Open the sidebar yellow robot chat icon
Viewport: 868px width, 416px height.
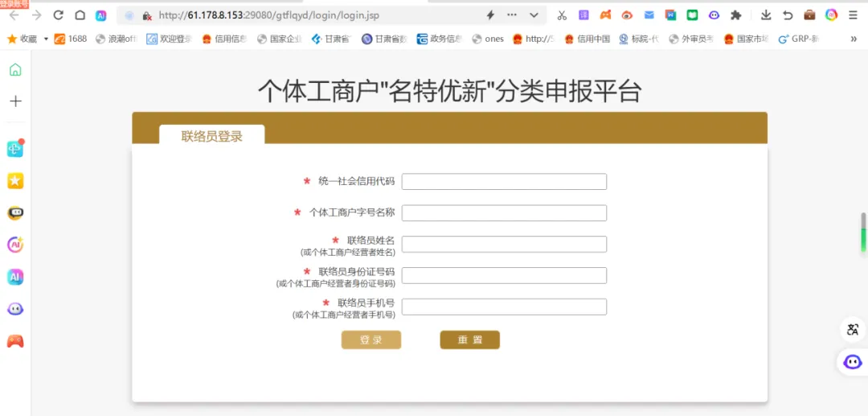[15, 212]
